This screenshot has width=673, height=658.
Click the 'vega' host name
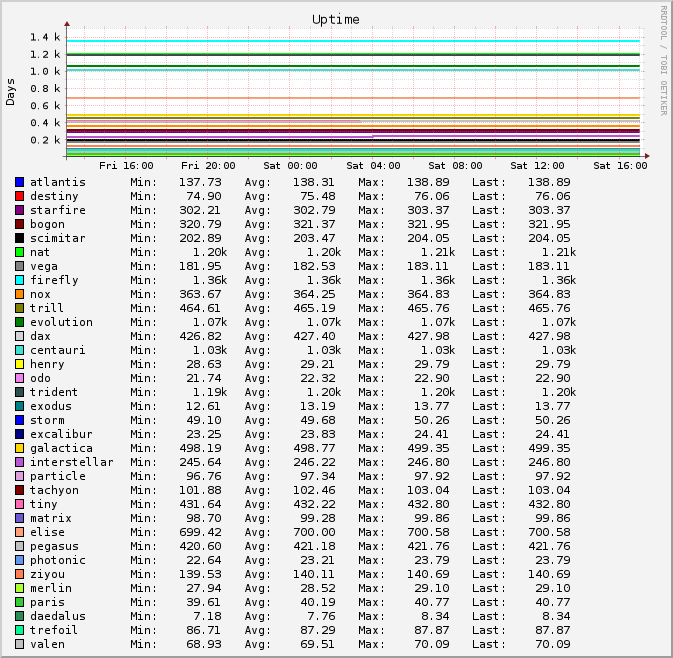[x=44, y=266]
